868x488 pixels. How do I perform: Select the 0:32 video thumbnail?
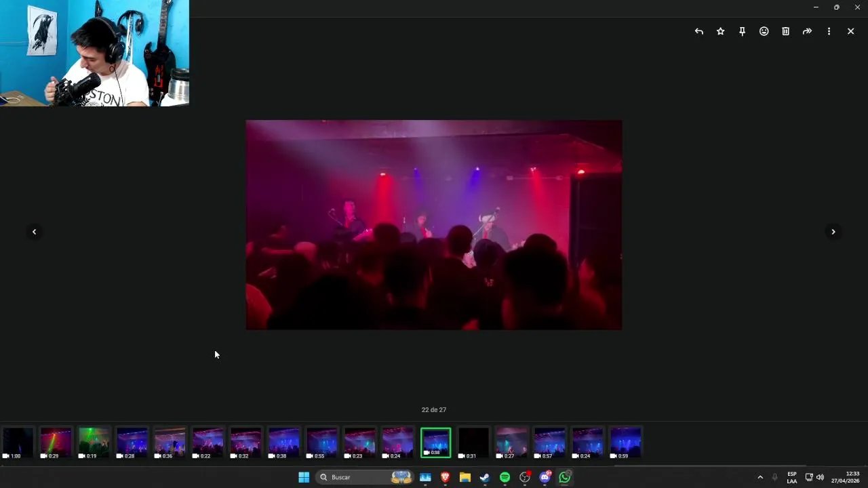[x=246, y=443]
